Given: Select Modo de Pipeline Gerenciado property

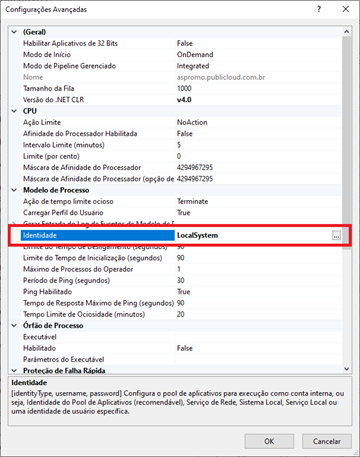Looking at the screenshot, I should pos(69,66).
